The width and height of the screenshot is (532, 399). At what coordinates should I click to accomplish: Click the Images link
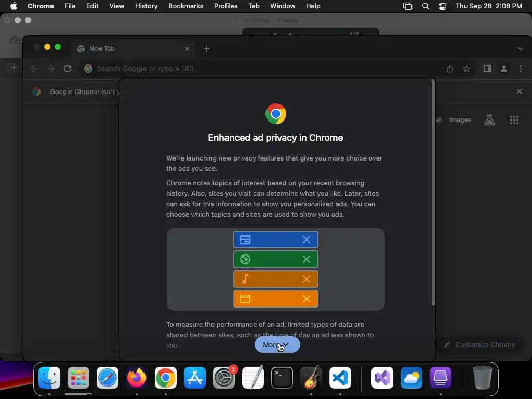tap(460, 120)
